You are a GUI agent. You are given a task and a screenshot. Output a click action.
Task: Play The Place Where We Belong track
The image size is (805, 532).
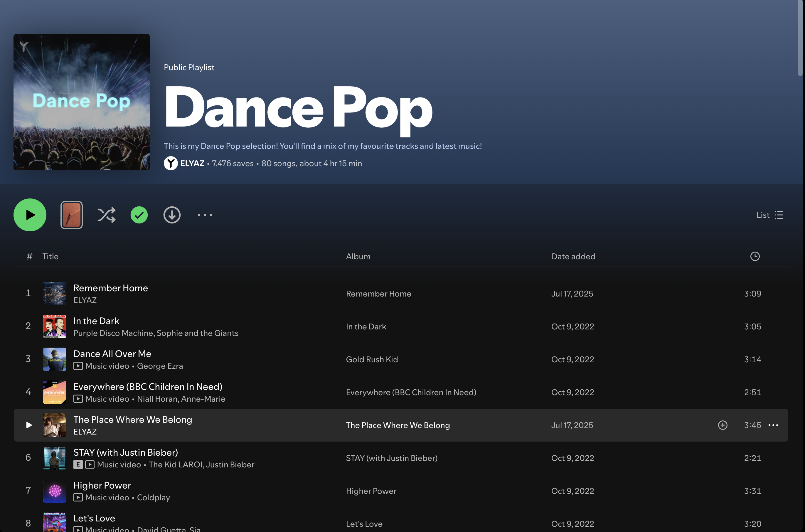coord(29,425)
